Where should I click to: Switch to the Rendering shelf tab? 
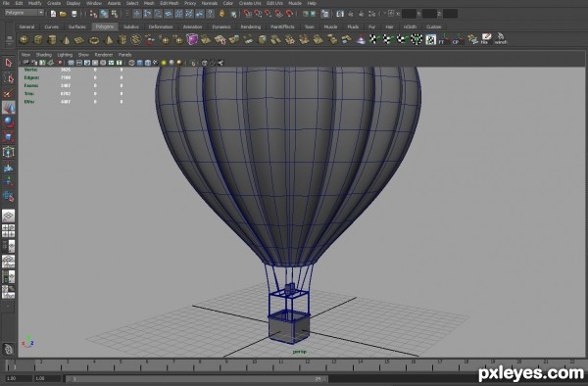(x=251, y=27)
